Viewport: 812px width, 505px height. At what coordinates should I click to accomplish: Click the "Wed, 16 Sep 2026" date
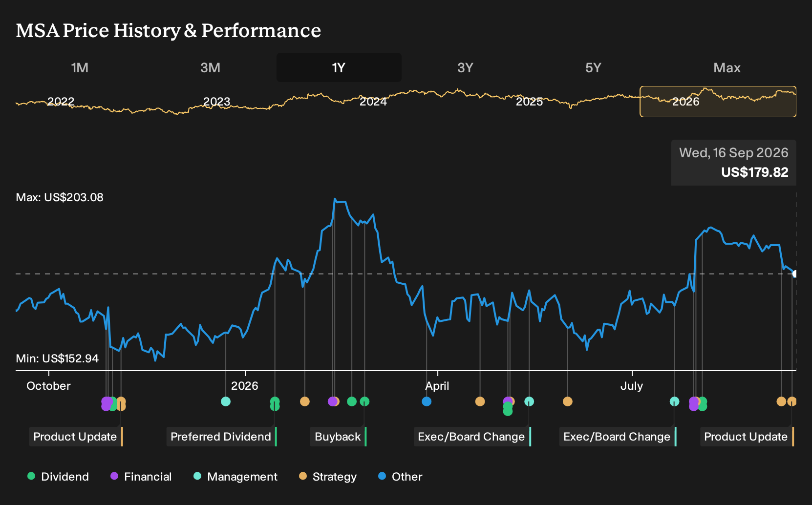coord(734,153)
